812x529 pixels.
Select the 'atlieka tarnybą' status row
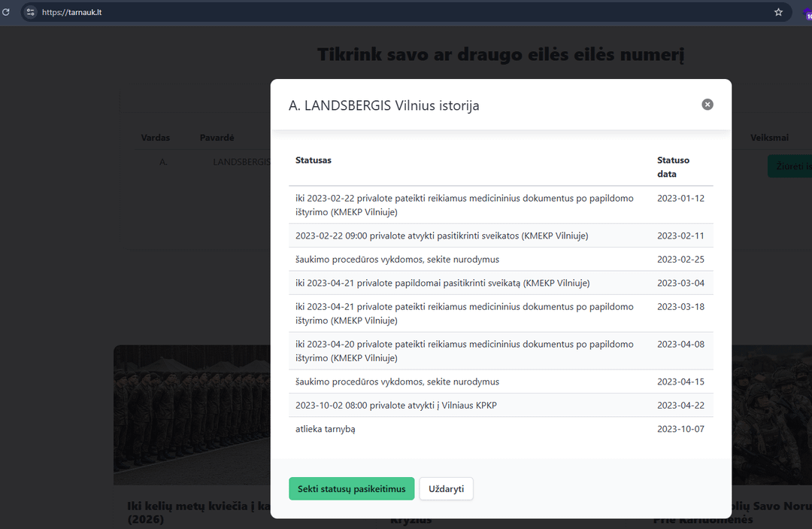[325, 429]
